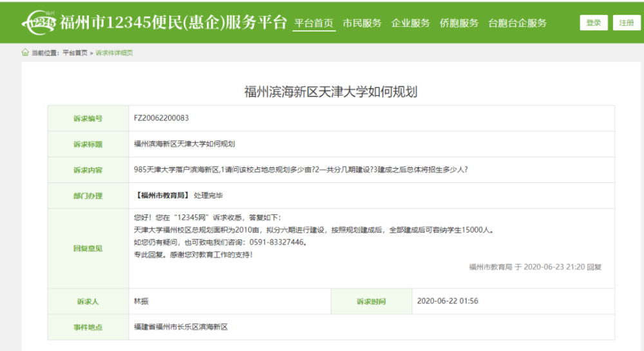644x351 pixels.
Task: Select petitioner name 林振
Action: click(141, 301)
